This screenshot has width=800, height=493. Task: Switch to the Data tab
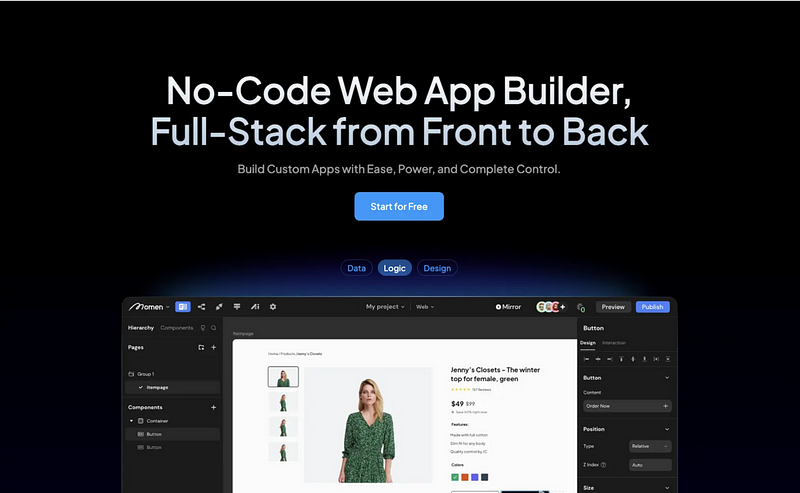click(x=356, y=268)
